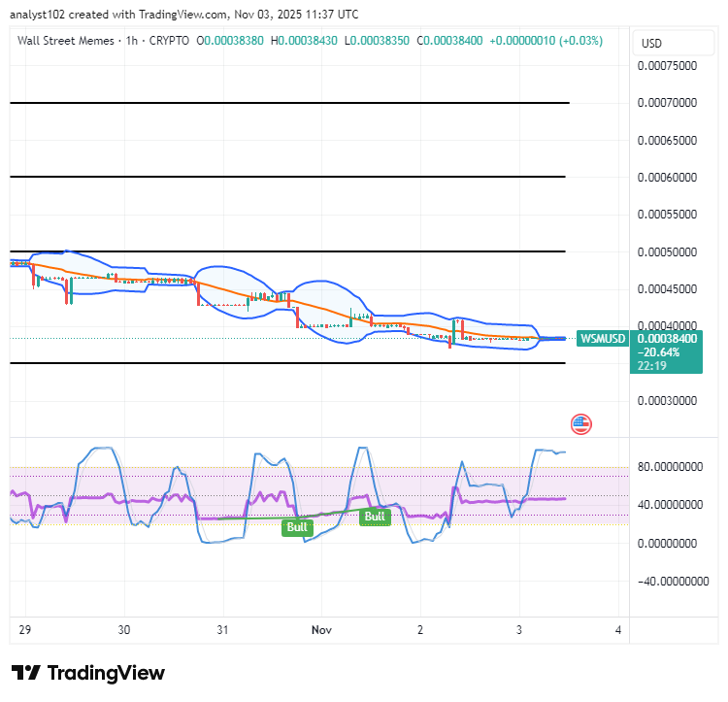Image resolution: width=728 pixels, height=702 pixels.
Task: Click date label 3 on time axis
Action: (x=519, y=630)
